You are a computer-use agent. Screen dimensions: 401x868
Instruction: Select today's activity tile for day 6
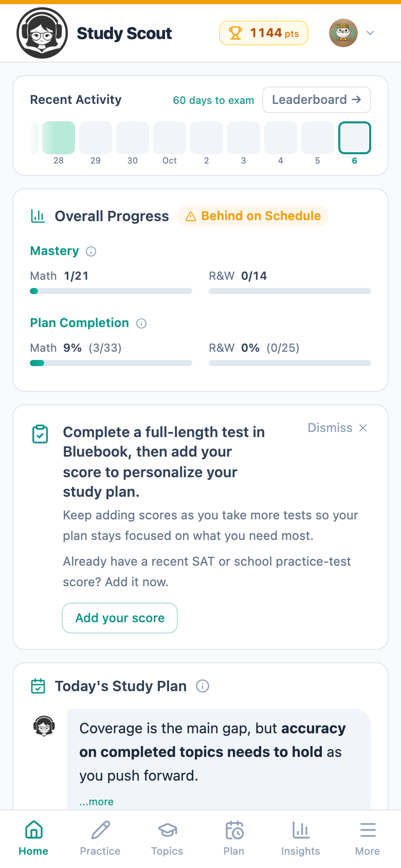pyautogui.click(x=355, y=138)
